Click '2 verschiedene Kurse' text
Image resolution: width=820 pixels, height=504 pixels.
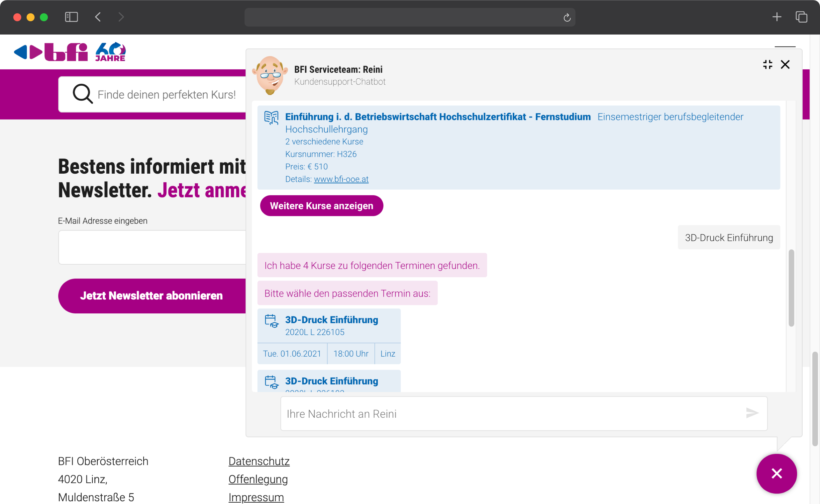click(x=324, y=141)
